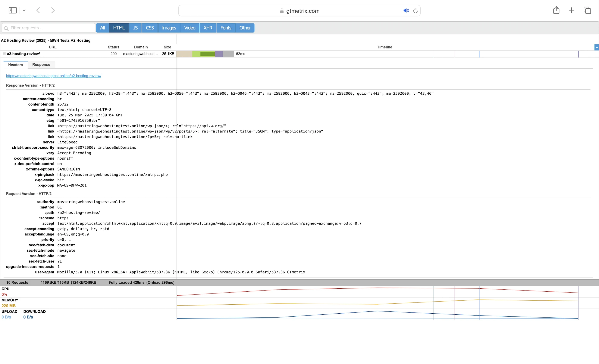Switch to the Response tab
599x364 pixels.
click(41, 65)
